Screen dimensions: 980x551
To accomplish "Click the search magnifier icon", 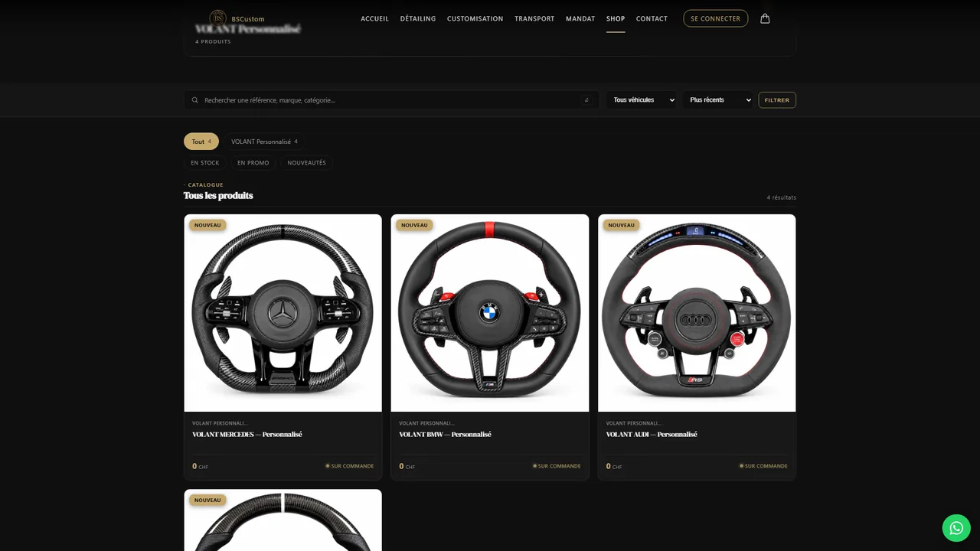I will tap(195, 100).
